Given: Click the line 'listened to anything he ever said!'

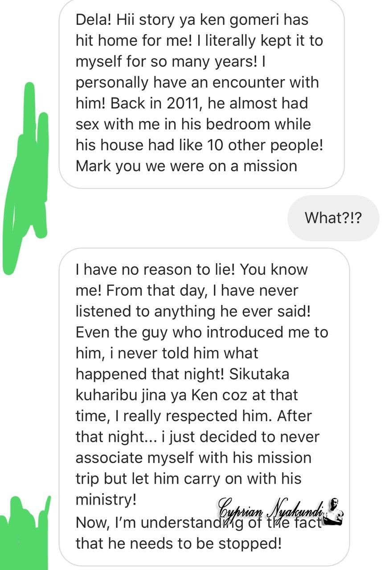Looking at the screenshot, I should click(193, 311).
